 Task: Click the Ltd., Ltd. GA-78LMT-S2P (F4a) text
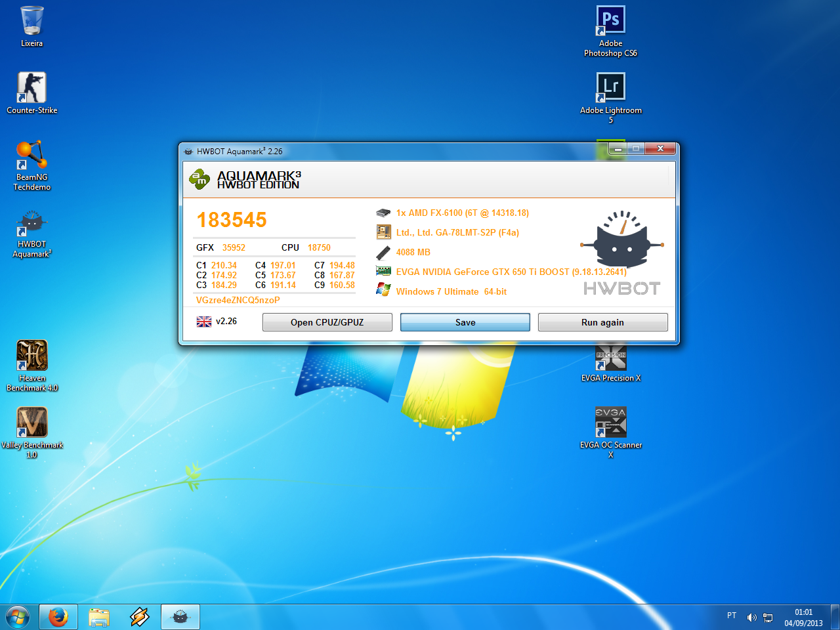tap(457, 232)
